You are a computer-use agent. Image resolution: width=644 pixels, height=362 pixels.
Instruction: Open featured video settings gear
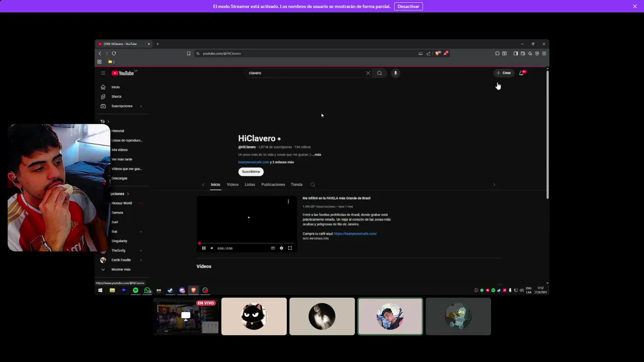(281, 248)
